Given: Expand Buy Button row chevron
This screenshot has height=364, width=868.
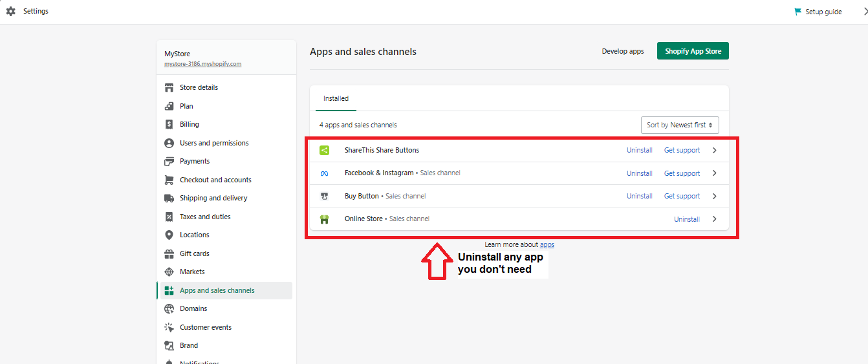Looking at the screenshot, I should coord(715,196).
